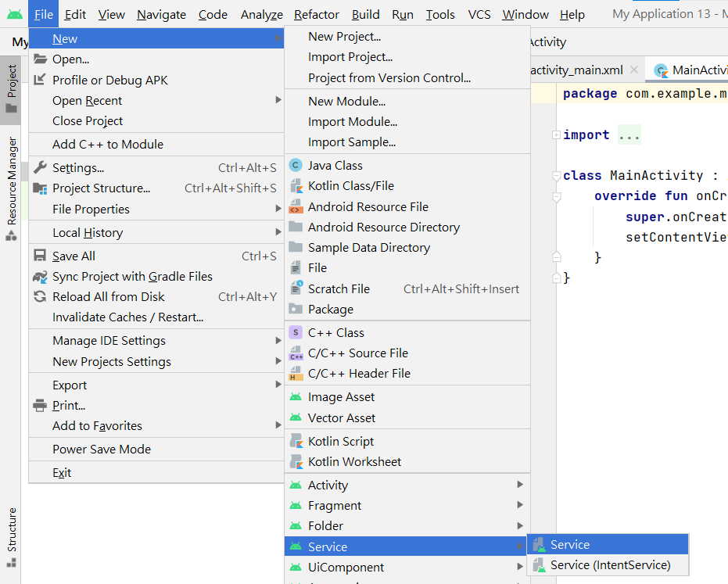Click the Vector Asset android icon
728x584 pixels.
pyautogui.click(x=296, y=417)
